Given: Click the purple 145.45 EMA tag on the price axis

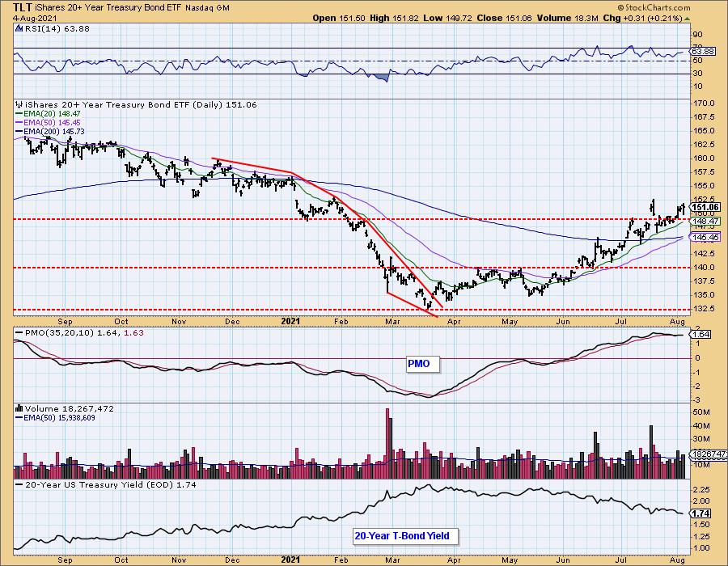Looking at the screenshot, I should click(705, 237).
